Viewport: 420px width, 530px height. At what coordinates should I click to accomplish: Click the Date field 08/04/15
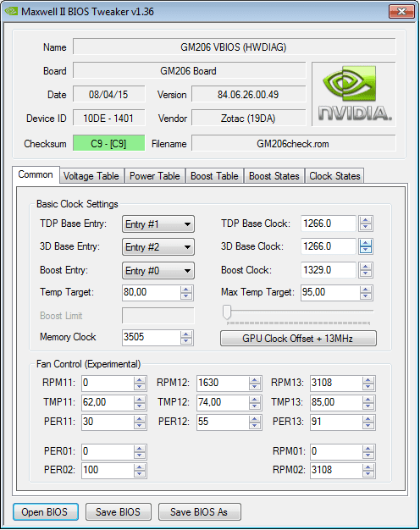pyautogui.click(x=109, y=94)
